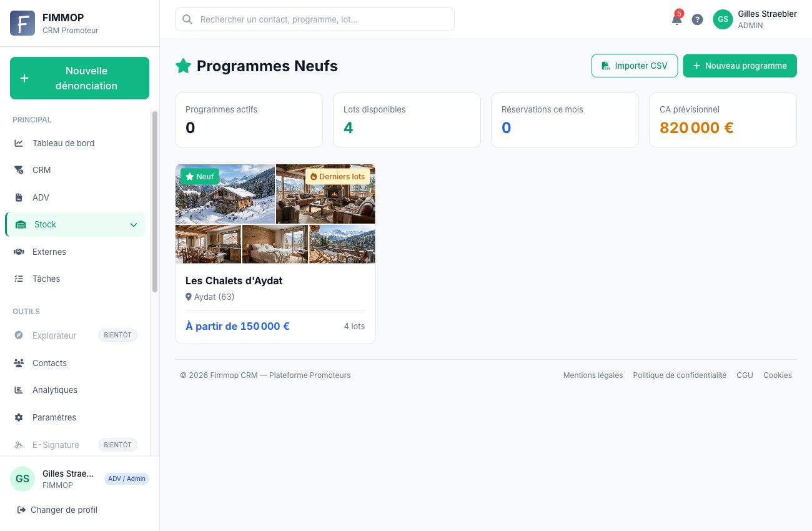Image resolution: width=812 pixels, height=531 pixels.
Task: Open the ADV menu item
Action: click(75, 197)
